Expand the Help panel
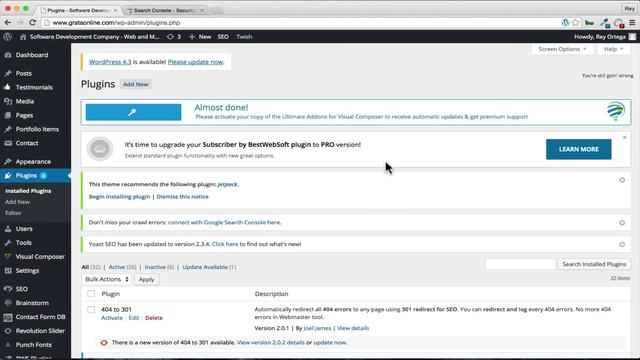Viewport: 640px width, 360px height. point(613,49)
